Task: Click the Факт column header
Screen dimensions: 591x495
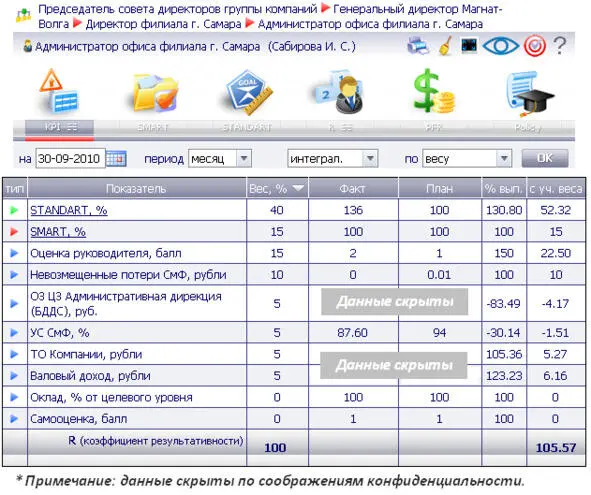Action: click(x=353, y=188)
